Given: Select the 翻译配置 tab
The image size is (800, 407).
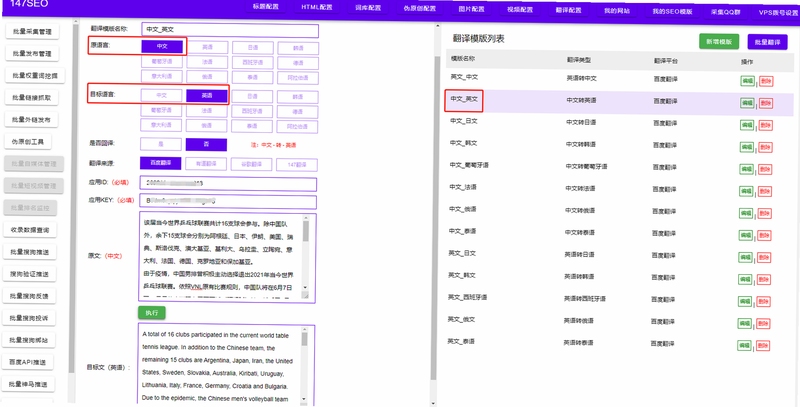Looking at the screenshot, I should coord(569,10).
